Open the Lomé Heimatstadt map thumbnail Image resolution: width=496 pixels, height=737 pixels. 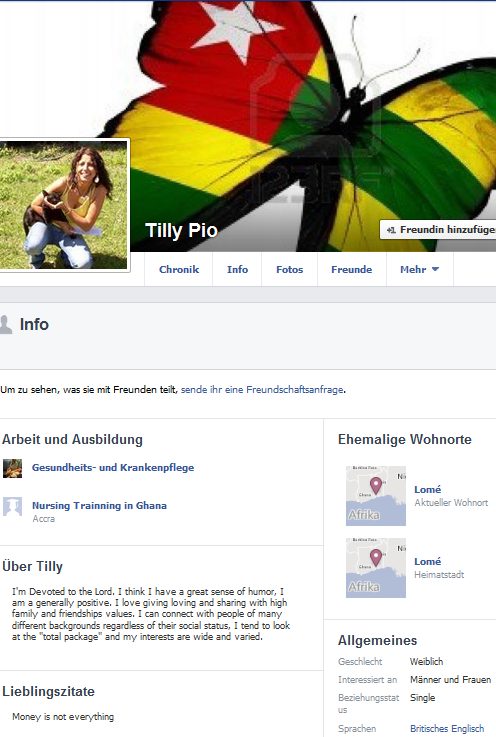[376, 568]
